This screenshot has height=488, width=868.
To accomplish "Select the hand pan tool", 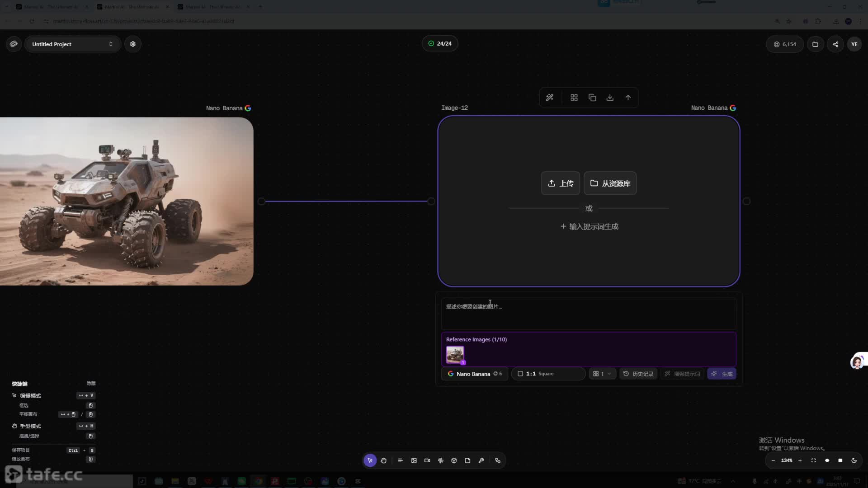I will pos(383,460).
